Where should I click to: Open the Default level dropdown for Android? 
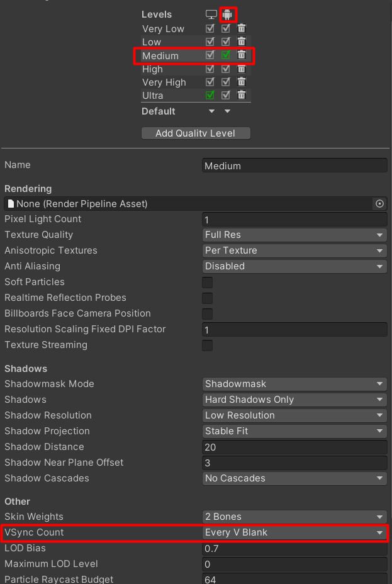pyautogui.click(x=227, y=111)
